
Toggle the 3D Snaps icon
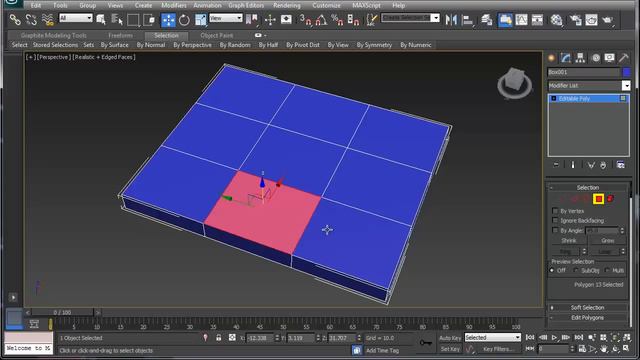click(306, 20)
